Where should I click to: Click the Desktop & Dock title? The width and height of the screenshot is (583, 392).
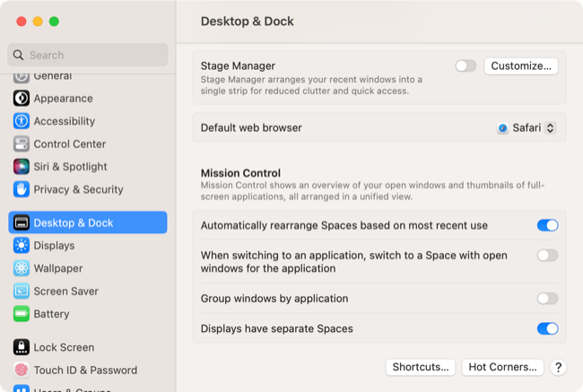(248, 22)
